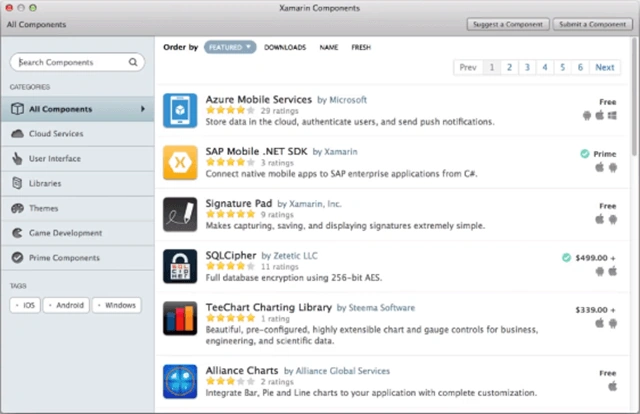Screen dimensions: 640x414
Task: Click the Alliance Charts star rating
Action: pyautogui.click(x=230, y=381)
